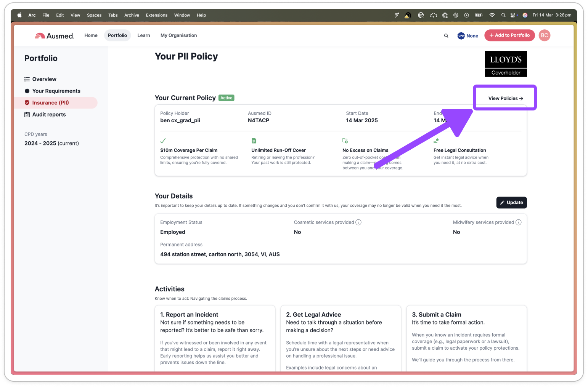Click the Your PII Policy heading

[186, 56]
